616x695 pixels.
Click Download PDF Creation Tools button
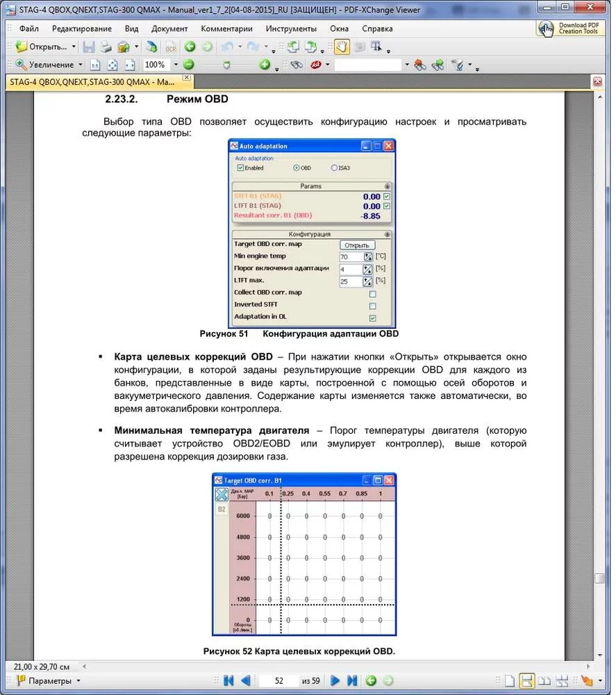pyautogui.click(x=570, y=28)
